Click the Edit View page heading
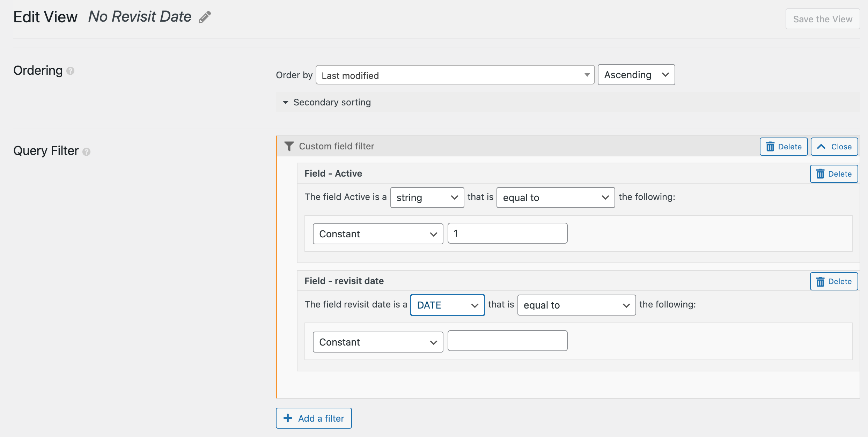Viewport: 868px width, 437px height. click(45, 17)
